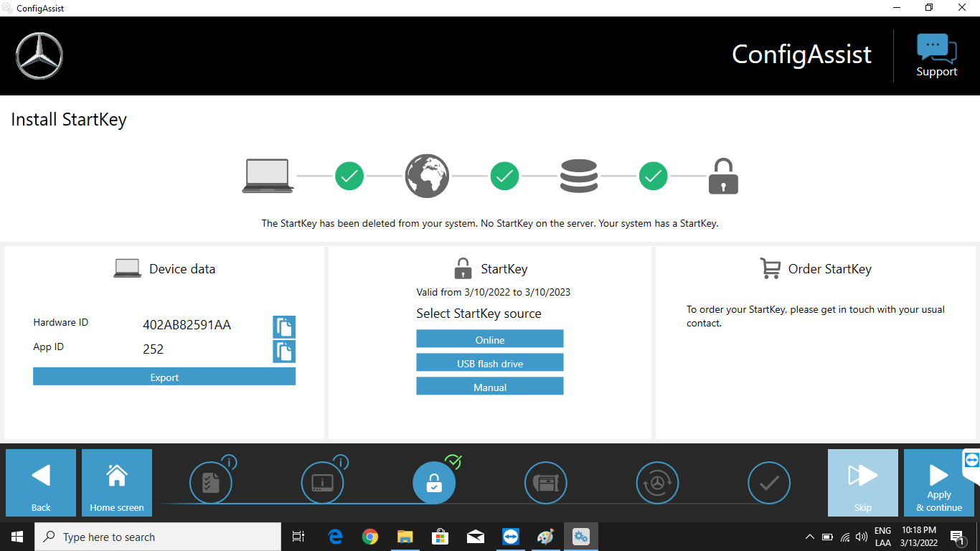This screenshot has width=980, height=551.
Task: Click the TeamViewer side panel tab
Action: tap(971, 461)
